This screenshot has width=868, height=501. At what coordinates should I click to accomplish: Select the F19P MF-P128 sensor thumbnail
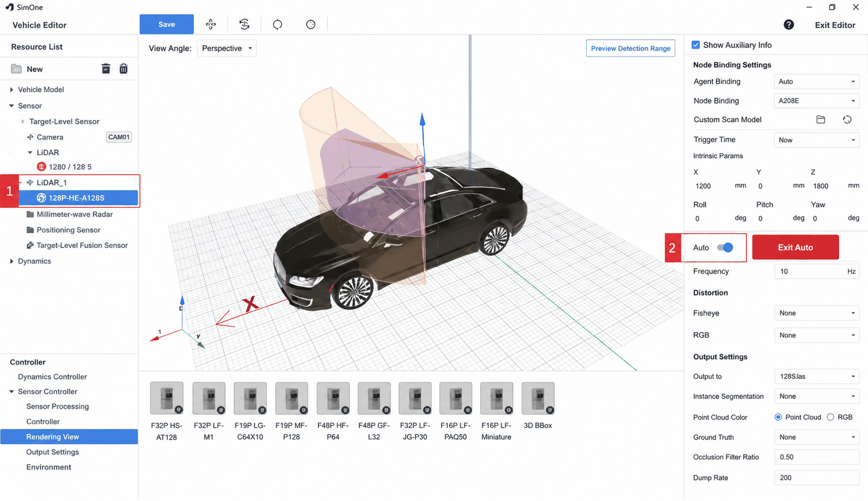point(292,398)
